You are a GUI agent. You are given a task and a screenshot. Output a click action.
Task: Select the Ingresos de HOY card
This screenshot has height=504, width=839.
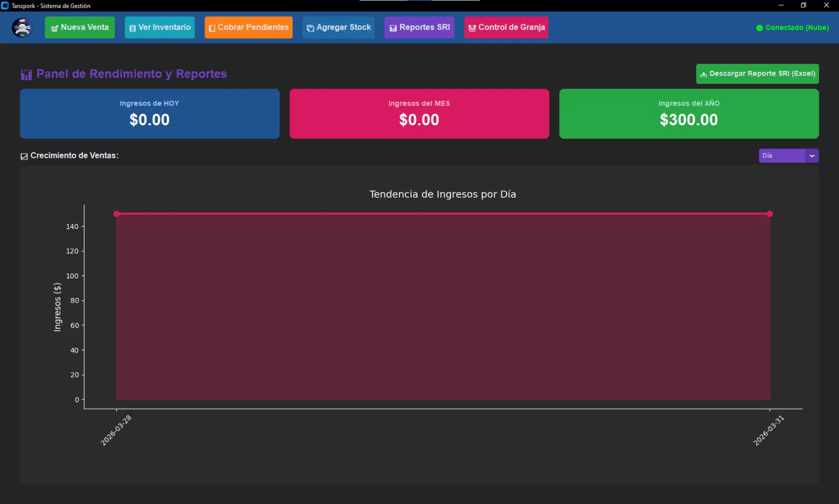pos(149,114)
